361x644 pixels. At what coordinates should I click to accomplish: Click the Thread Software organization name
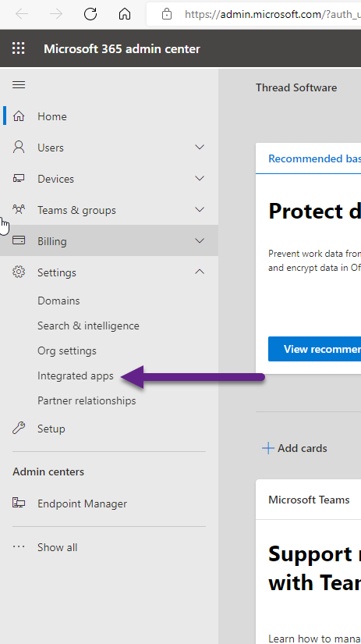click(x=296, y=87)
